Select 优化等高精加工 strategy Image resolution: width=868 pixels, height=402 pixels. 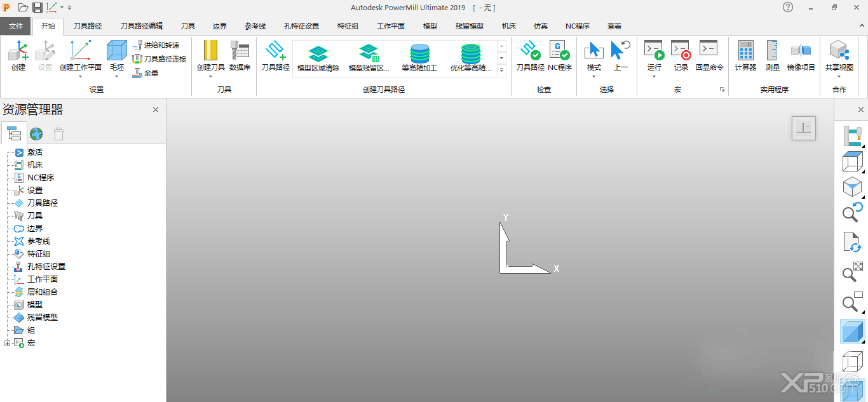pos(471,58)
